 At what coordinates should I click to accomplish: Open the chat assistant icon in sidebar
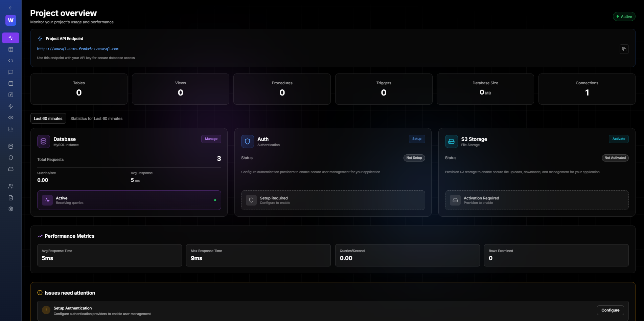pos(10,72)
